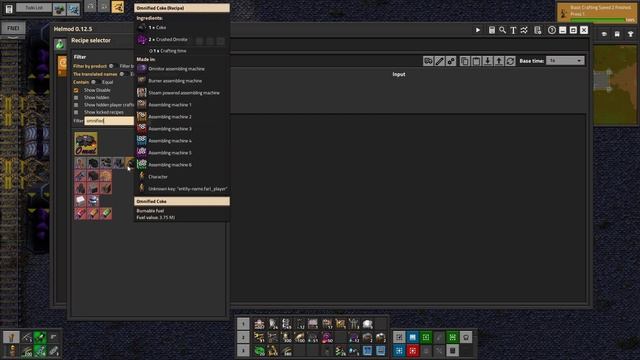This screenshot has height=360, width=640.
Task: Click the purple item in quickbar row 2
Action: point(327,337)
